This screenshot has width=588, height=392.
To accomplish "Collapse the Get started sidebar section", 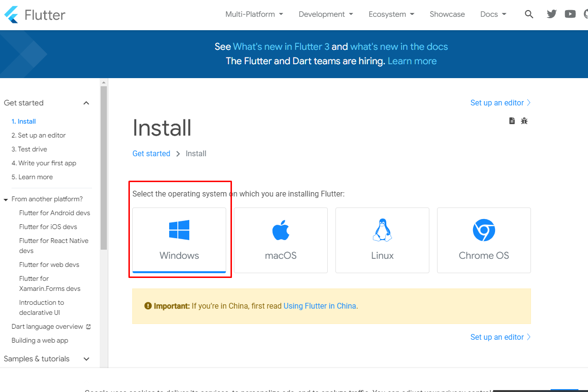I will [x=86, y=103].
